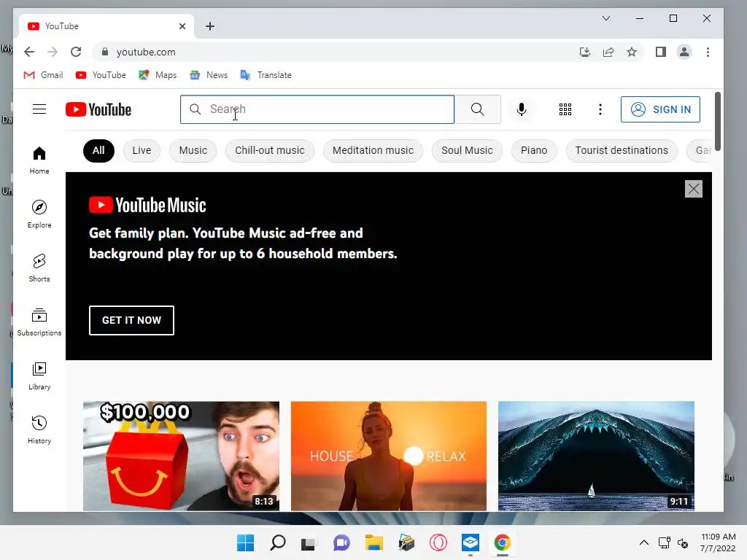Select Chill-out music chip
747x560 pixels.
270,150
